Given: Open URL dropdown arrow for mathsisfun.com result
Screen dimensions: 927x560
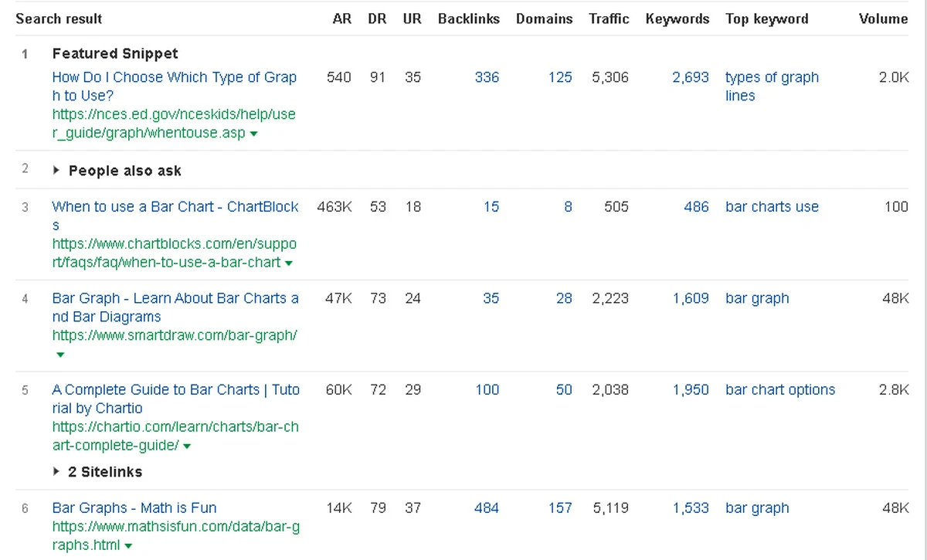Looking at the screenshot, I should (128, 547).
